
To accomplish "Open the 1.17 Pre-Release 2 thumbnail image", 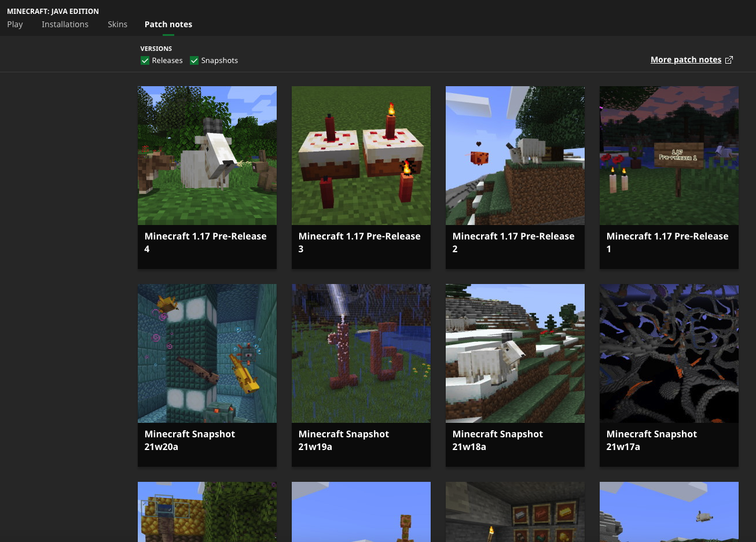I will [x=515, y=156].
